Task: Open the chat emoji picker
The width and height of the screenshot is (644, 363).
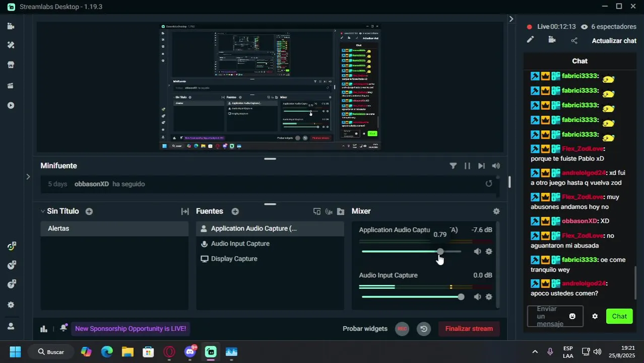Action: [x=572, y=316]
